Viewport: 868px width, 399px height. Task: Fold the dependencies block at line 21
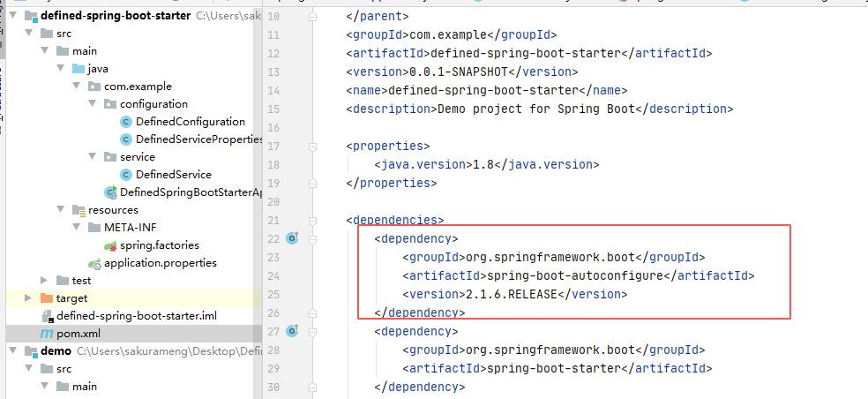(313, 221)
